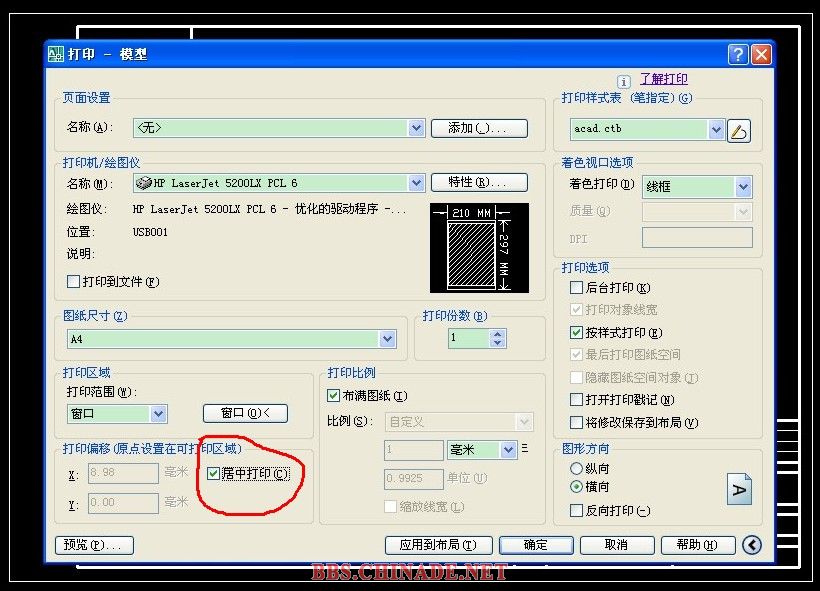The height and width of the screenshot is (591, 820).
Task: Click the info icon next to 了解打印
Action: [x=623, y=82]
